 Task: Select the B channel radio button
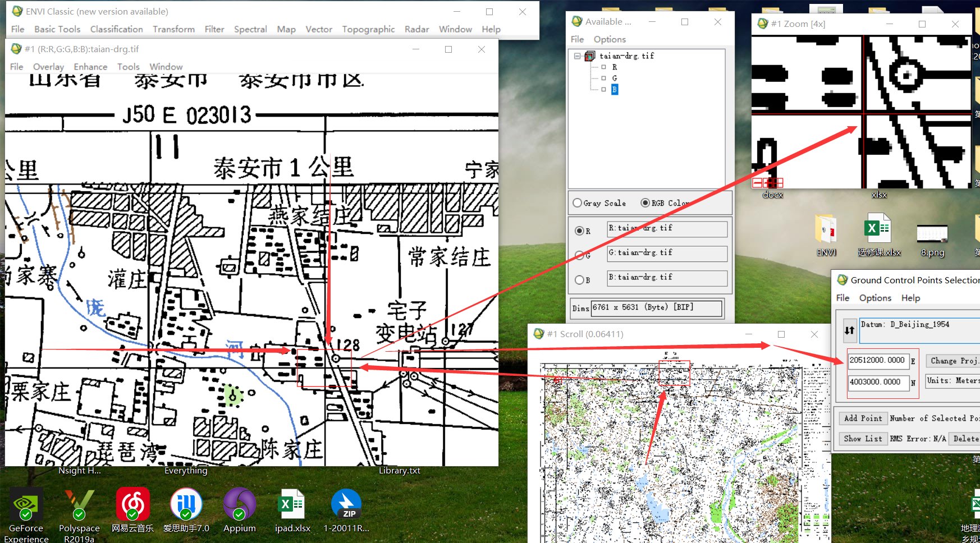pyautogui.click(x=579, y=280)
